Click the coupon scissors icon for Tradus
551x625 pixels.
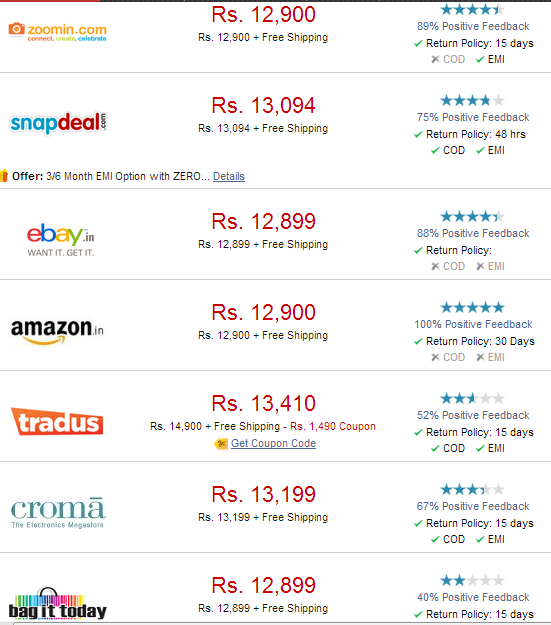tap(221, 444)
